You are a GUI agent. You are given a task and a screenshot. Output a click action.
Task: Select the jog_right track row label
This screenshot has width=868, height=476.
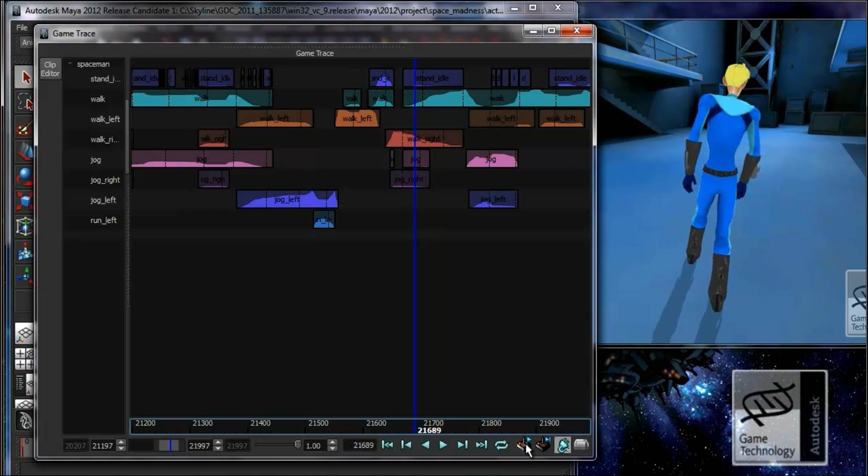point(105,180)
